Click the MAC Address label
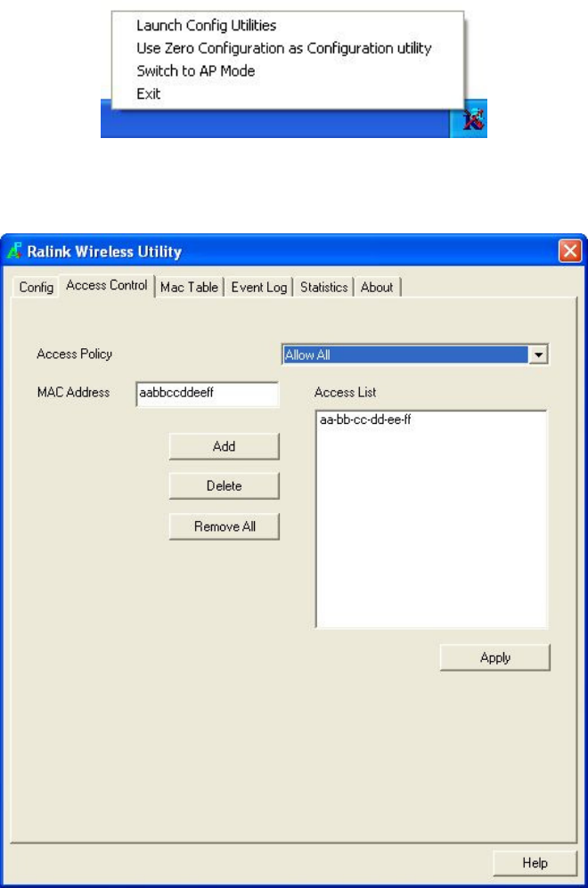 73,392
